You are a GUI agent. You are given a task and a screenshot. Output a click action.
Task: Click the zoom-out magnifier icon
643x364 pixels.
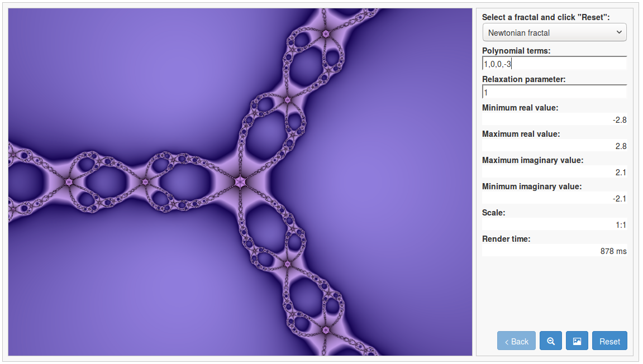pos(551,341)
